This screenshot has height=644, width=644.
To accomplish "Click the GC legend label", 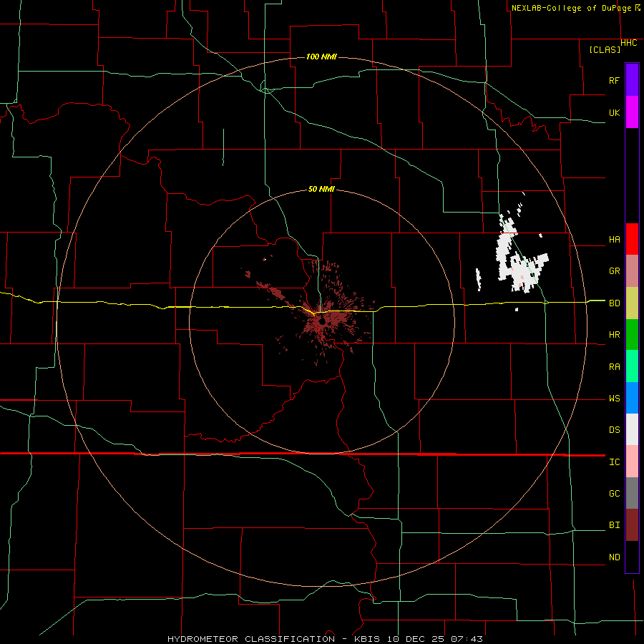I will [614, 494].
